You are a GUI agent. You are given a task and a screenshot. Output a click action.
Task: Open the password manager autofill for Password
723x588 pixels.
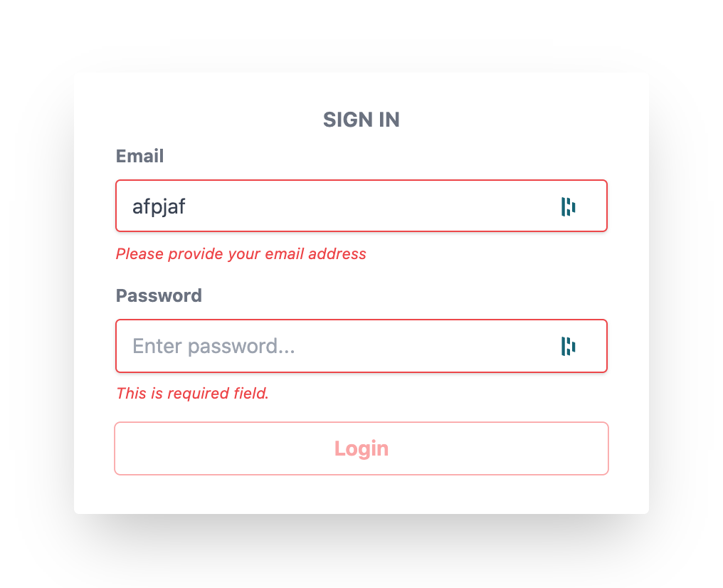click(568, 346)
